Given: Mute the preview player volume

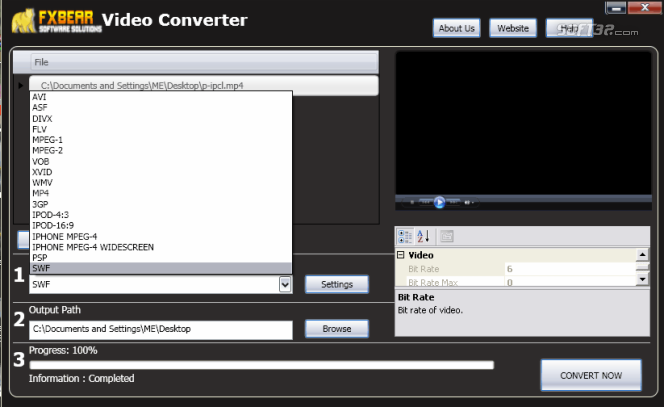Looking at the screenshot, I should (467, 202).
